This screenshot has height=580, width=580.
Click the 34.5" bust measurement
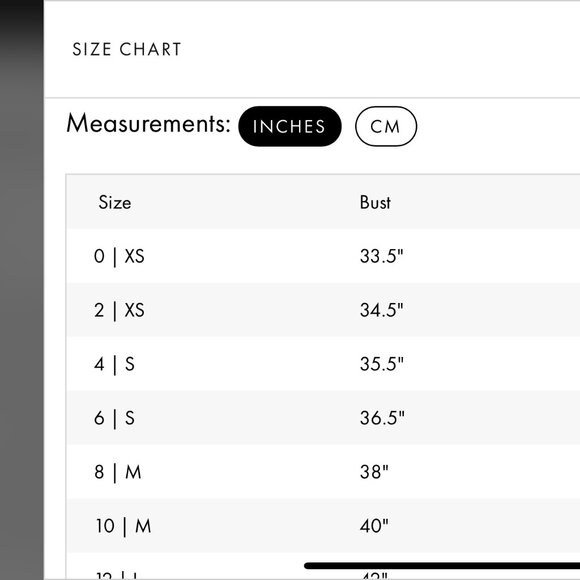click(x=381, y=310)
